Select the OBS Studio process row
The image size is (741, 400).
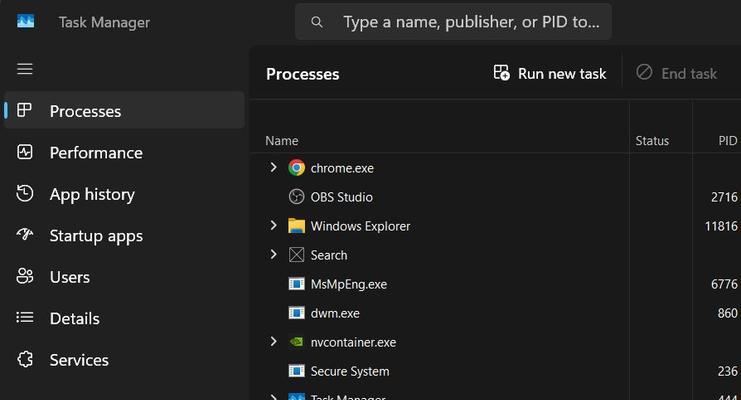(x=495, y=197)
